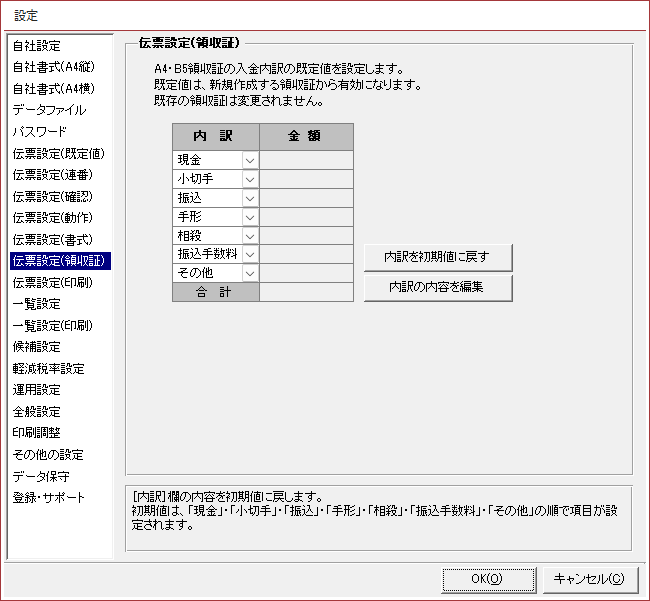Open 登録・サポート in the sidebar
The height and width of the screenshot is (601, 650).
click(x=49, y=498)
